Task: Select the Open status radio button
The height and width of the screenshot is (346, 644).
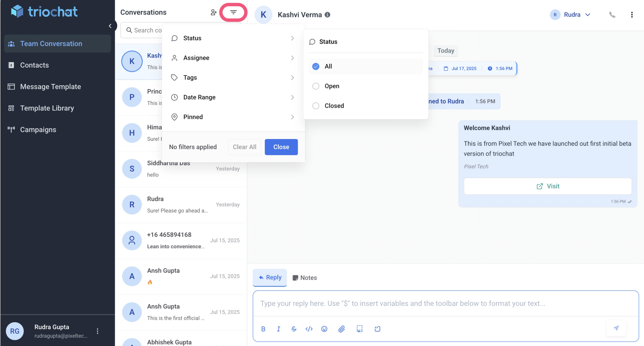Action: pyautogui.click(x=316, y=86)
